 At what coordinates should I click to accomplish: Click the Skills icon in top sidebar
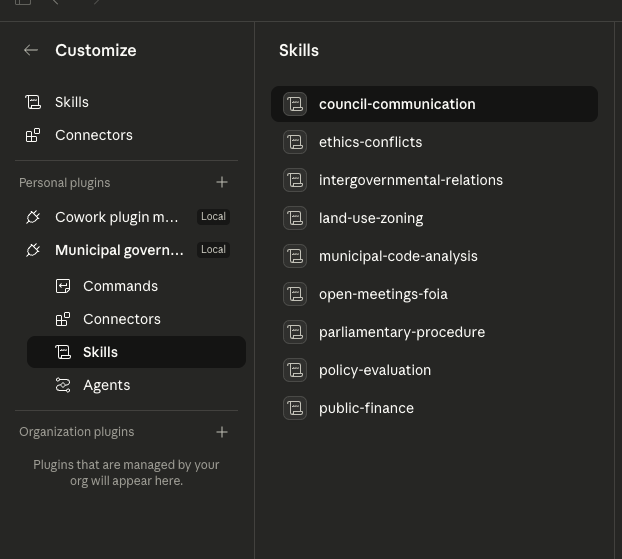33,102
